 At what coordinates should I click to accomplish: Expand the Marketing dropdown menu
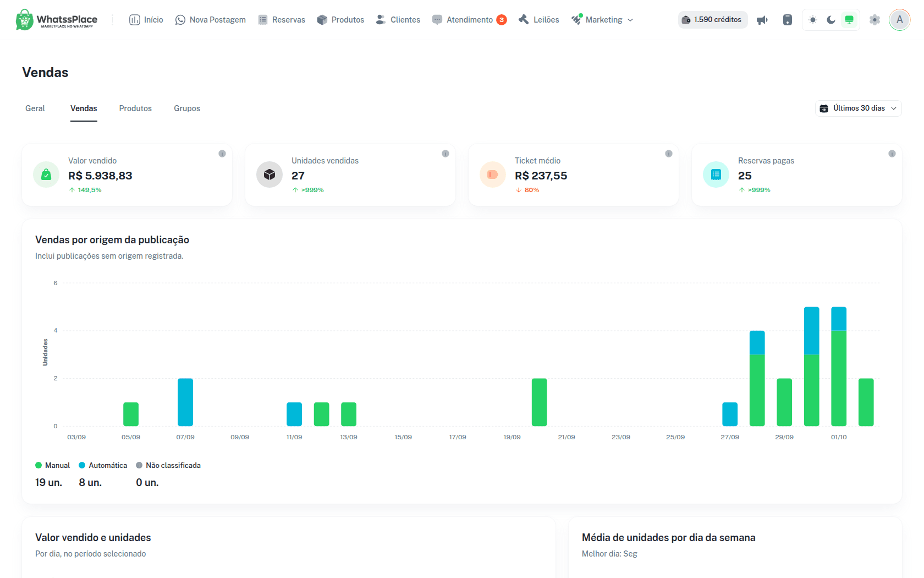tap(603, 20)
